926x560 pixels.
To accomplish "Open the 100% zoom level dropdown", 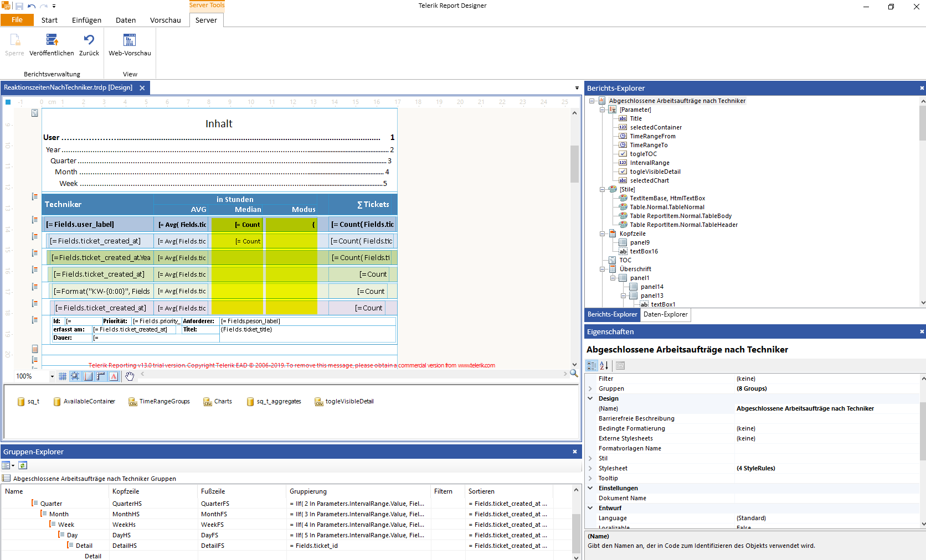I will 52,376.
